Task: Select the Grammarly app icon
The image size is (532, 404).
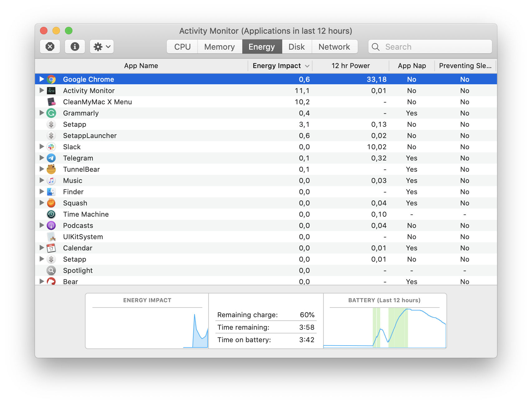Action: point(51,113)
